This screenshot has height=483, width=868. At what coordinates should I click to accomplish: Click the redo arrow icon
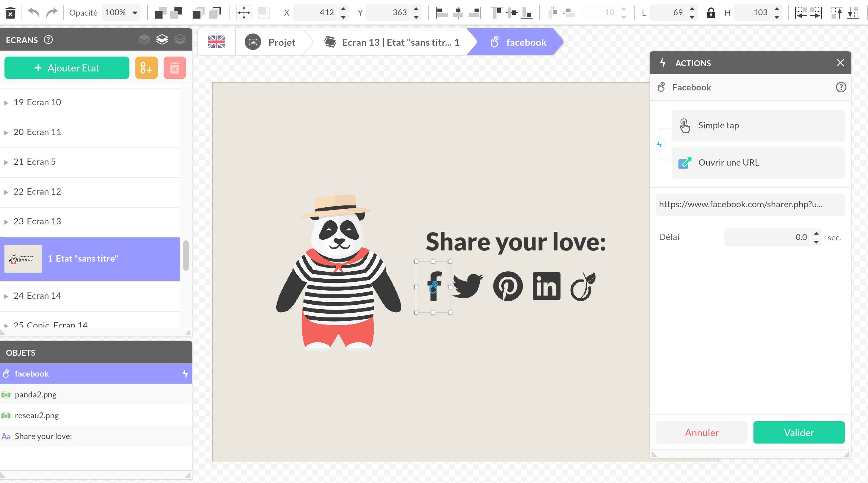[x=52, y=13]
